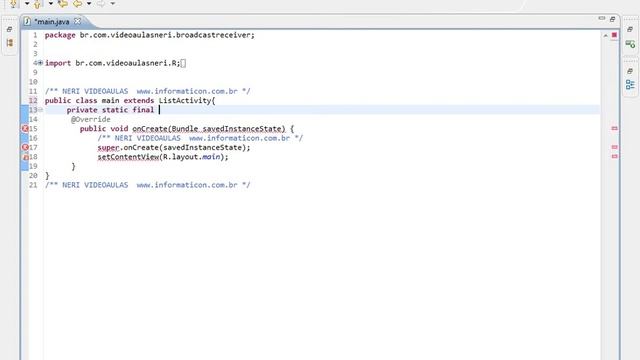
Task: Click the Last Edit Location icon
Action: [63, 4]
